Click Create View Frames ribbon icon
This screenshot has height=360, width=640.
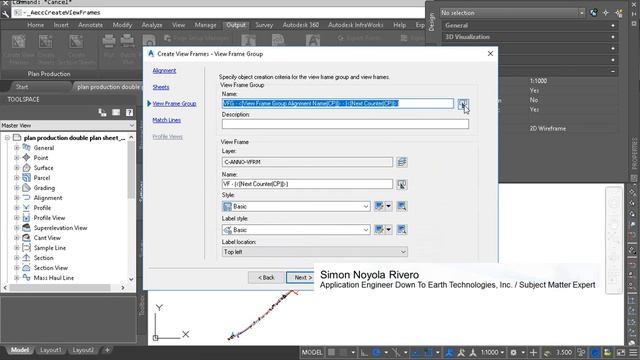[18, 42]
